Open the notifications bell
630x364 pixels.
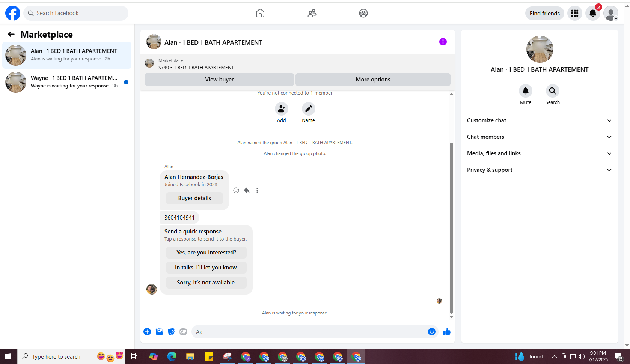tap(593, 13)
